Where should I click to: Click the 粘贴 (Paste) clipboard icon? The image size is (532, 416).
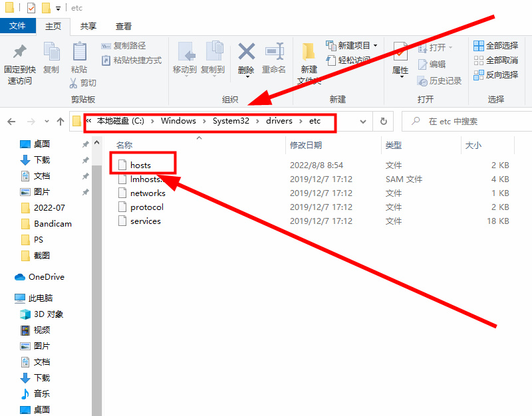pos(79,52)
